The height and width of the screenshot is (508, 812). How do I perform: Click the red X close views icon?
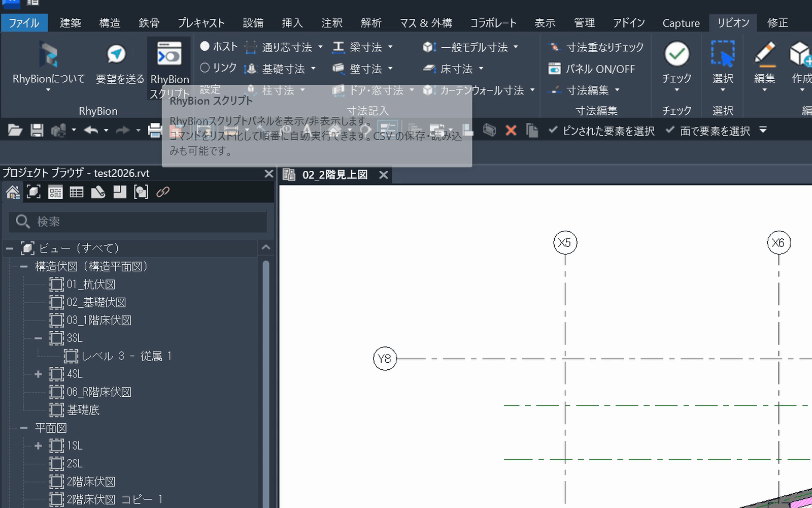pyautogui.click(x=511, y=131)
